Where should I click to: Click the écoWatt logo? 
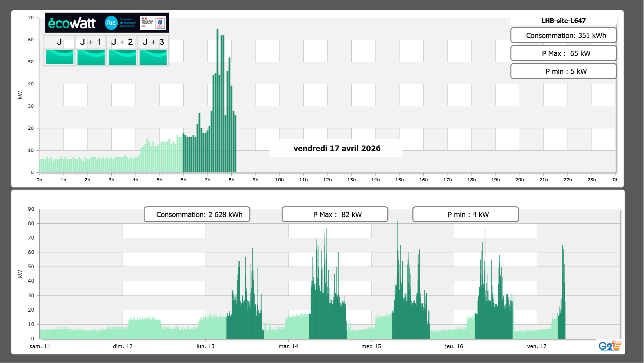tap(72, 23)
